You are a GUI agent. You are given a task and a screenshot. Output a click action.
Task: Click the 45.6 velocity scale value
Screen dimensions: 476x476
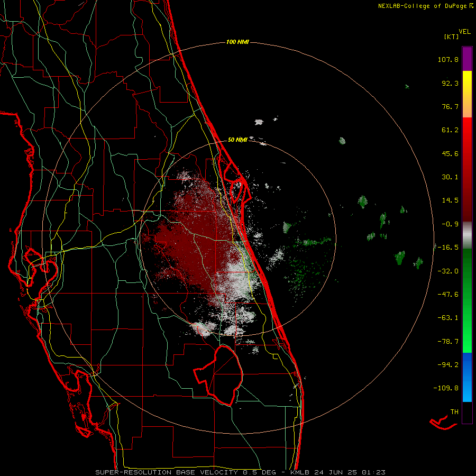click(x=450, y=153)
